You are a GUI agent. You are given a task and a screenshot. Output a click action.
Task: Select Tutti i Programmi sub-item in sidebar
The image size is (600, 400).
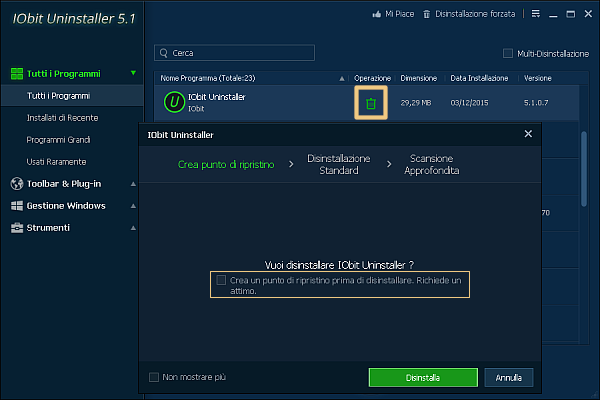coord(72,96)
